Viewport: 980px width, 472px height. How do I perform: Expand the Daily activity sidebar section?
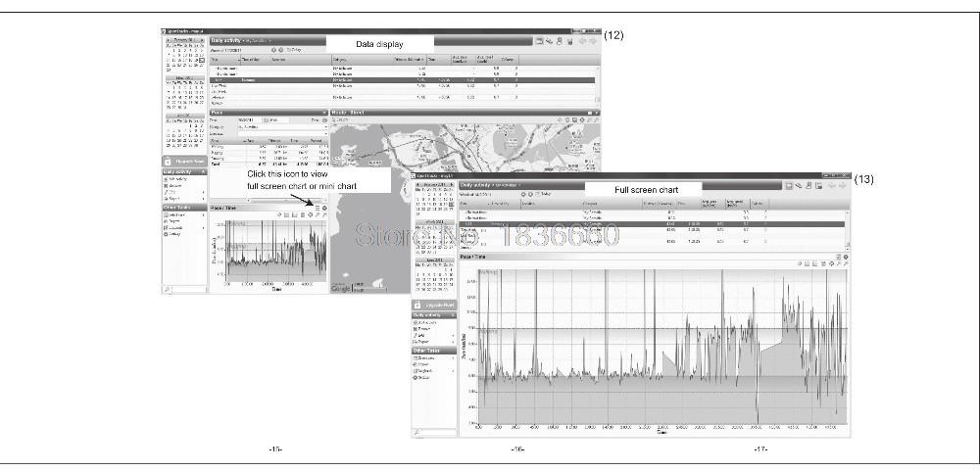(183, 172)
